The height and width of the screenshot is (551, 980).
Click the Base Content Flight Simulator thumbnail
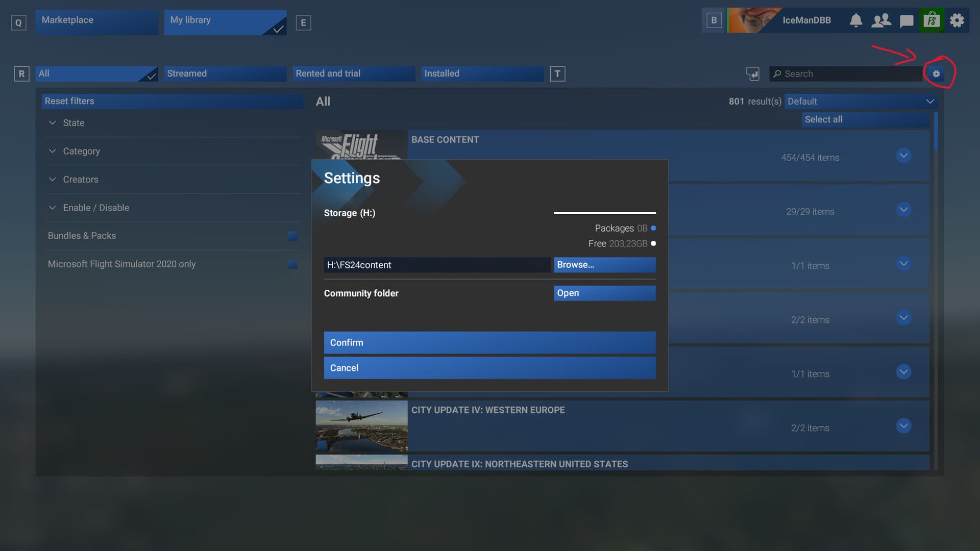point(361,145)
